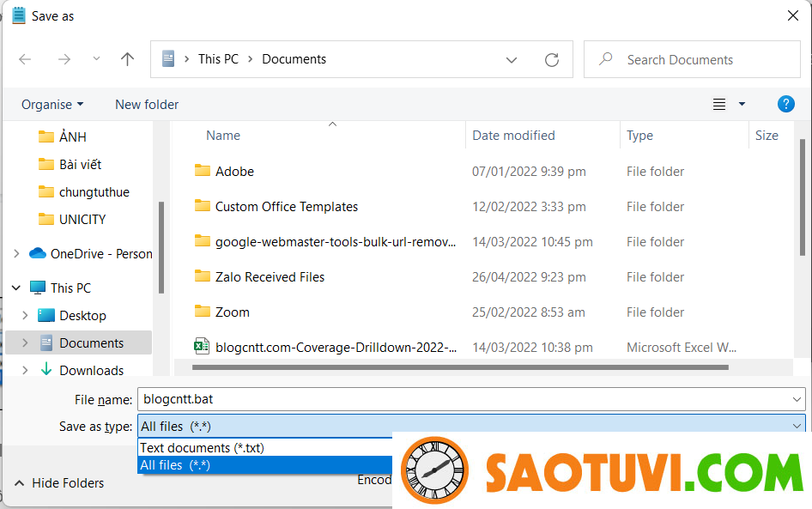
Task: Select 'This PC' in the address path
Action: 218,59
